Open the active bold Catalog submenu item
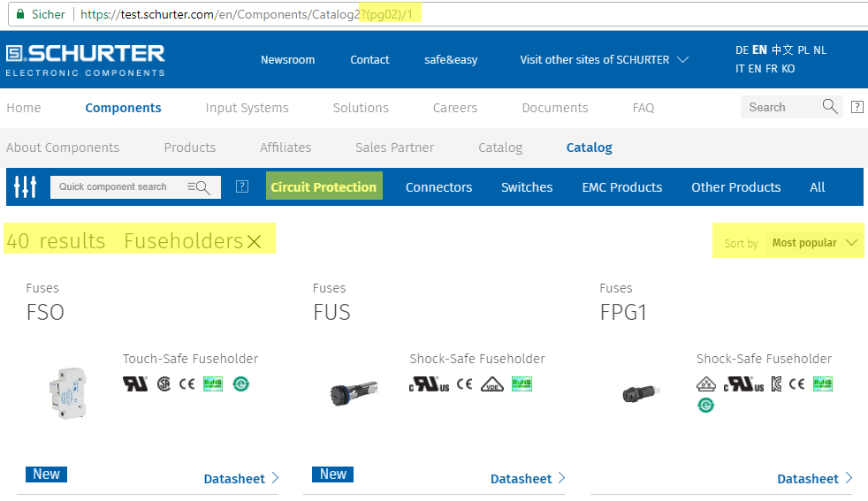 click(589, 148)
